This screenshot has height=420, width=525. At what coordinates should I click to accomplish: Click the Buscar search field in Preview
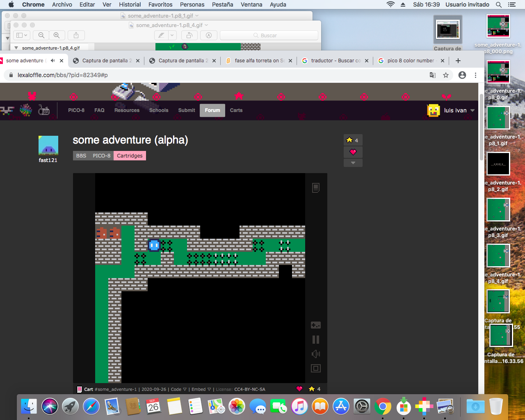[269, 35]
